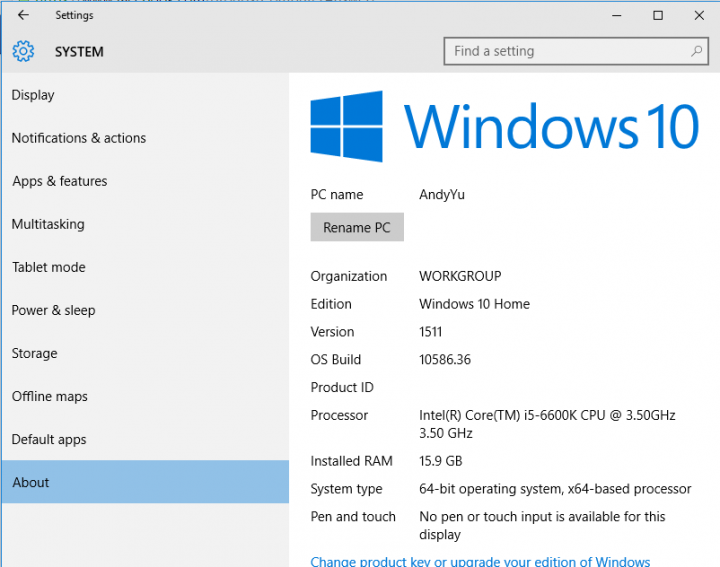This screenshot has width=720, height=567.
Task: Click the Rename PC button
Action: coord(357,227)
